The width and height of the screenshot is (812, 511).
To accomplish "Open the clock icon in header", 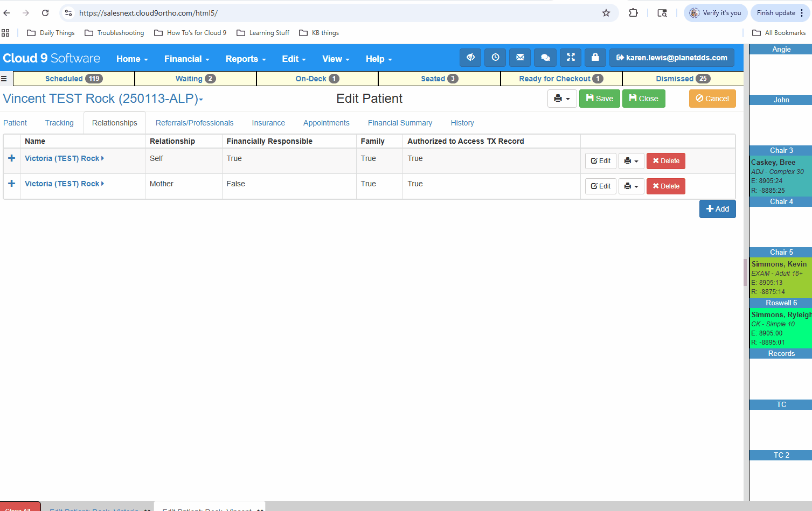I will point(495,58).
